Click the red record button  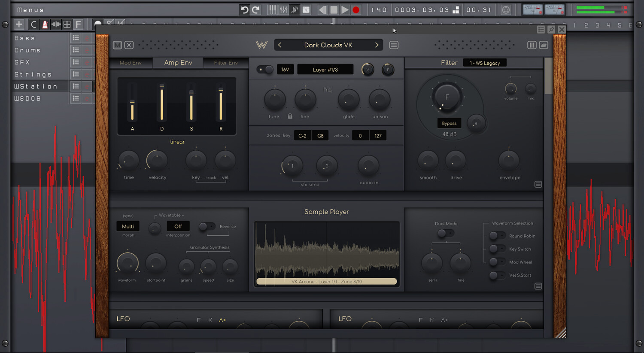356,9
